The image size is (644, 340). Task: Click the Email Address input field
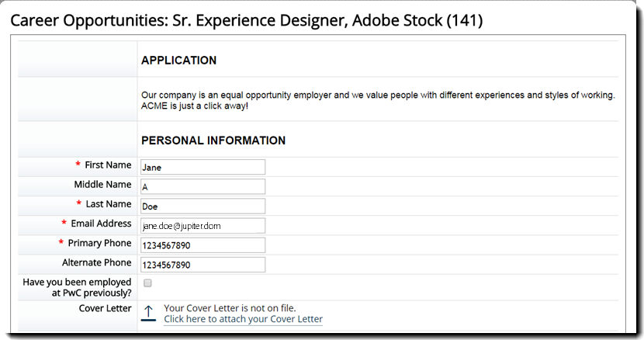tap(203, 225)
